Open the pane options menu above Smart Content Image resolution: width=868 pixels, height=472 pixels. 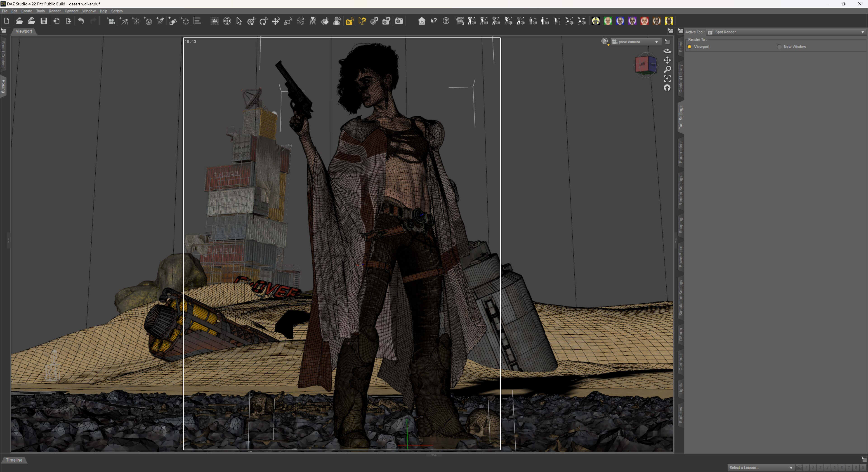point(4,31)
